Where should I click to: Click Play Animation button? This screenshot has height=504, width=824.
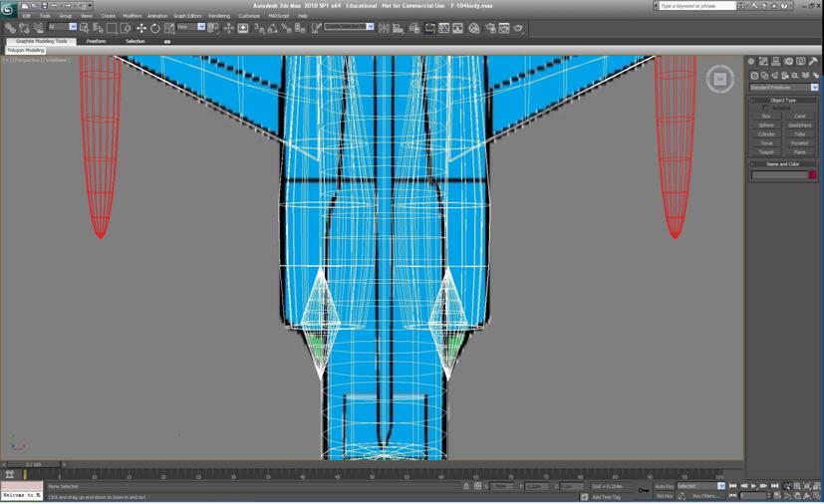[753, 486]
